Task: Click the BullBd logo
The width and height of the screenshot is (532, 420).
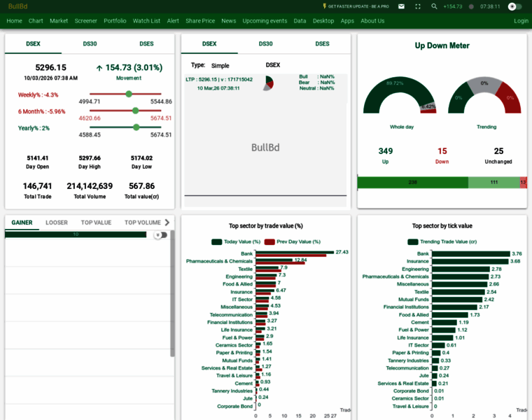Action: point(17,6)
